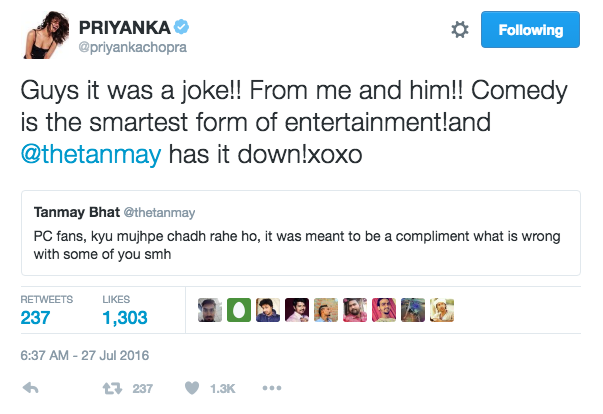Viewport: 603px width, 414px height.
Task: Open the gear settings menu
Action: point(460,30)
